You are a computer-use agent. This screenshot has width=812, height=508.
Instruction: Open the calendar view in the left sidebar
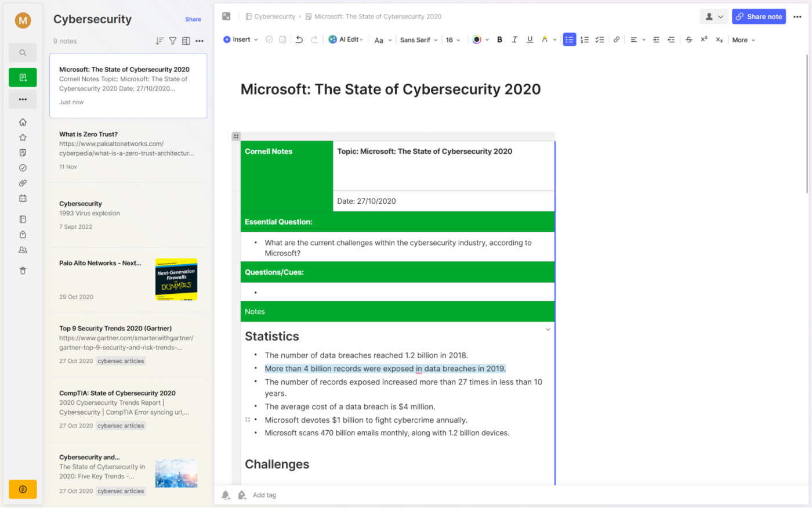23,198
